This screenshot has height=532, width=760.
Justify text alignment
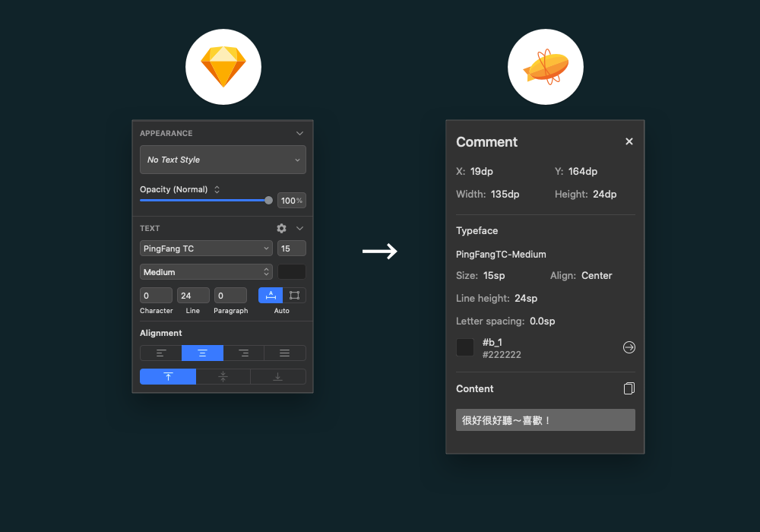(x=285, y=353)
